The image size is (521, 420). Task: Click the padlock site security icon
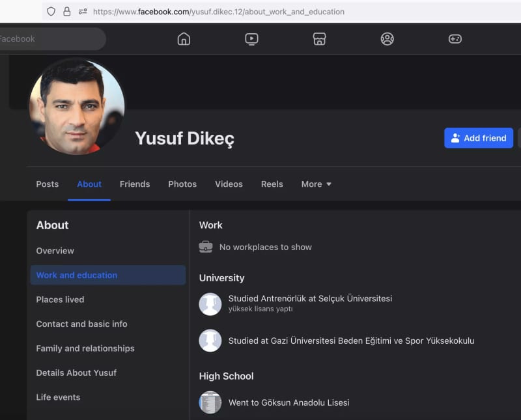click(66, 12)
